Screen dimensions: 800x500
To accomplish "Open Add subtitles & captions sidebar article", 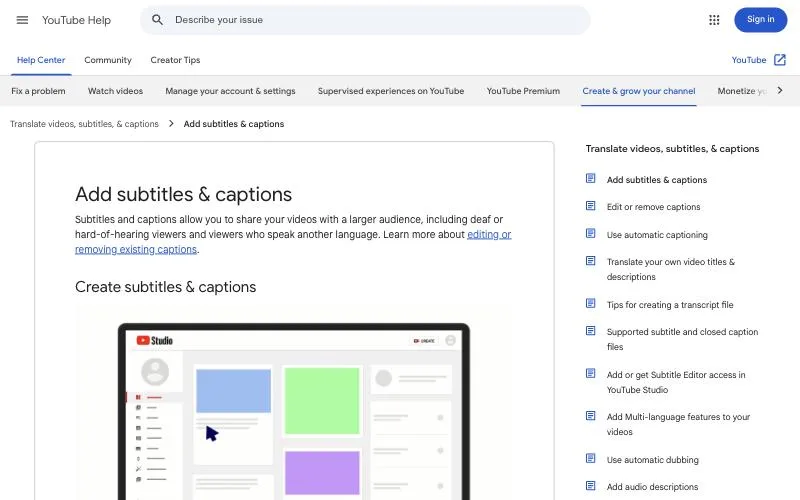I will pyautogui.click(x=657, y=180).
